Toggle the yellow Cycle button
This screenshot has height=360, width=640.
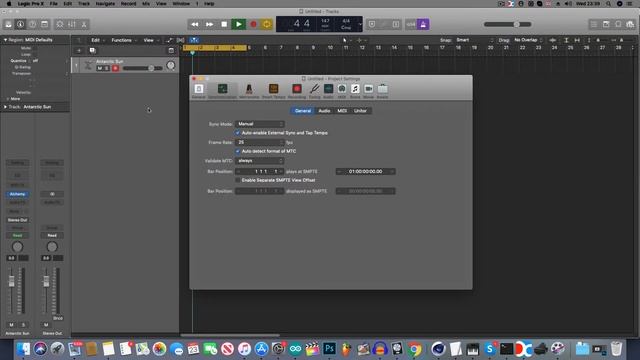click(x=267, y=24)
